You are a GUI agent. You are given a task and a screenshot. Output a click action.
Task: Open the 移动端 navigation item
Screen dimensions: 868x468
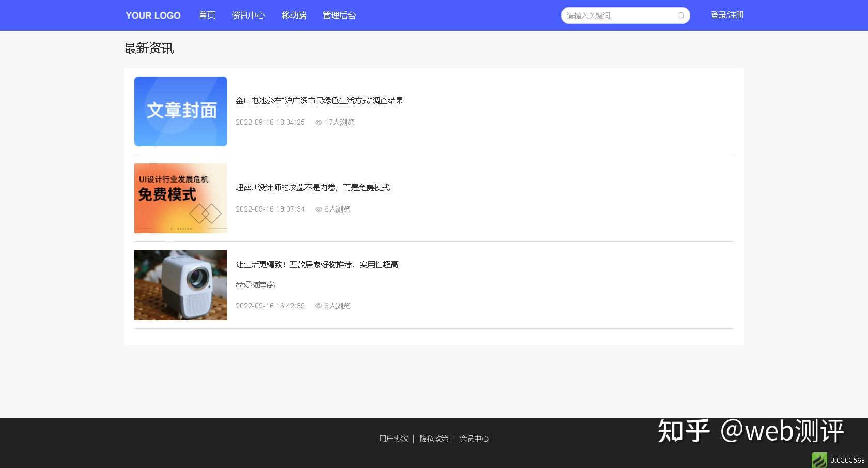point(293,16)
